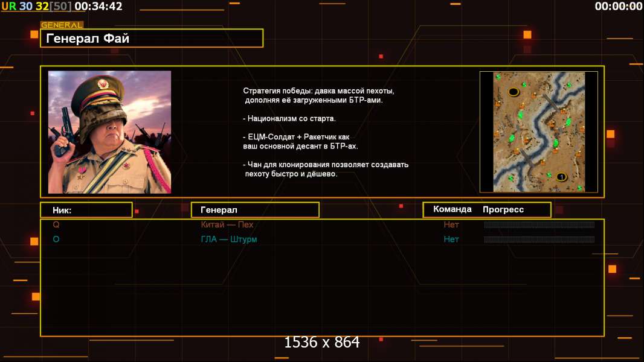Click the 'Чан для клонирования' tip

pyautogui.click(x=325, y=169)
